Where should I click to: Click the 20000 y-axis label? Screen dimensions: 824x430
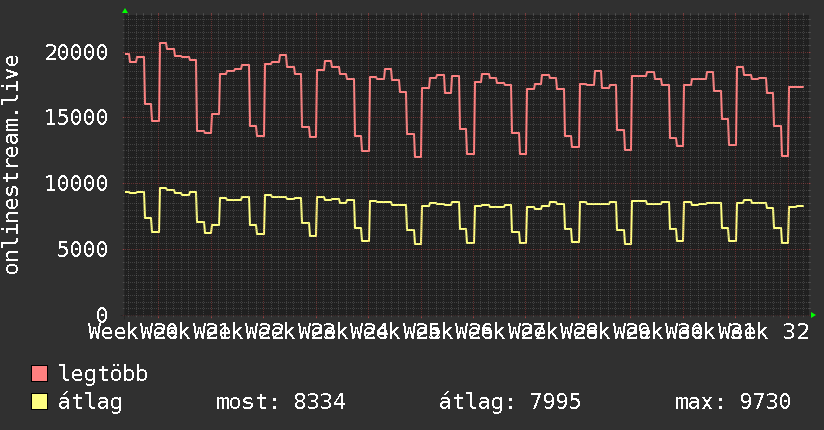tap(76, 52)
